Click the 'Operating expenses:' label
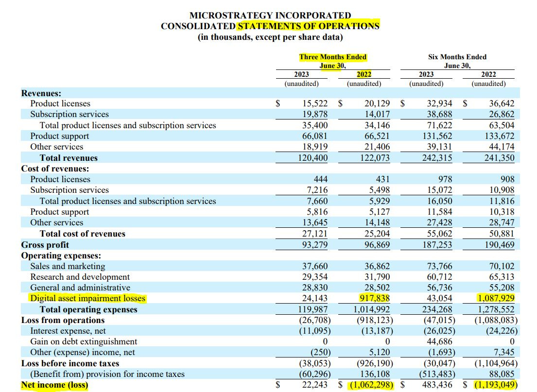Viewport: 537px width, 392px height. (x=61, y=256)
